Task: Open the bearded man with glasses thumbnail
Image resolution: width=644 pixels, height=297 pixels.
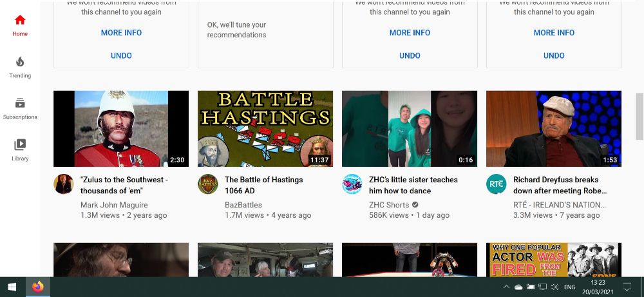Action: pyautogui.click(x=121, y=260)
